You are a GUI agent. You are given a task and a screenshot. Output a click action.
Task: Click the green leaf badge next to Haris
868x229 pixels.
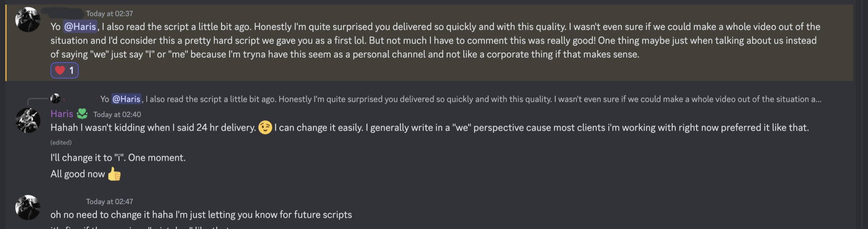[82, 114]
